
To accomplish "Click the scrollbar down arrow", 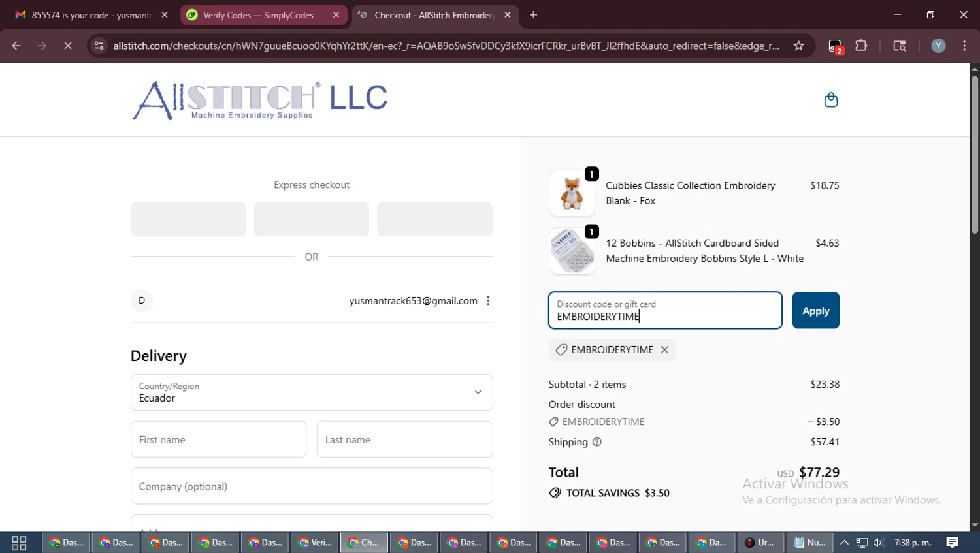I will coord(974,525).
